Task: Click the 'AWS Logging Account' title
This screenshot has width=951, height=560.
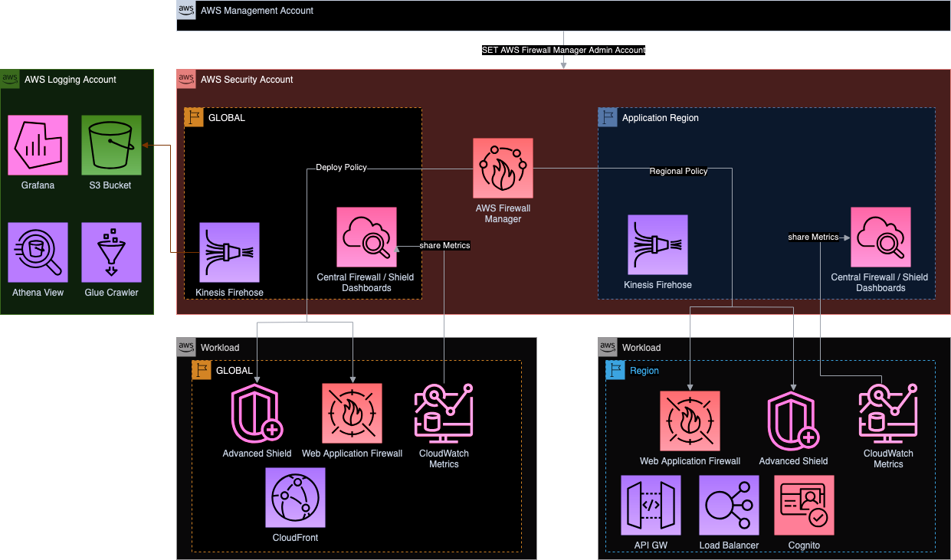Action: pos(71,80)
